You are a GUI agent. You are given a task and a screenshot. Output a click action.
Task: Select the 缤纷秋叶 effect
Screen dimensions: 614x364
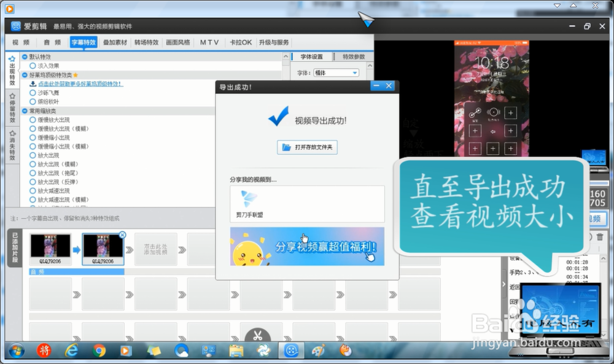point(33,102)
